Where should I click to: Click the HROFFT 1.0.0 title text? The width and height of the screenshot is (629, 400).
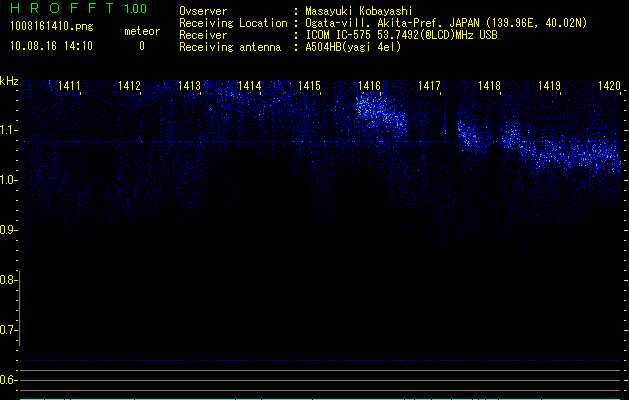point(78,8)
